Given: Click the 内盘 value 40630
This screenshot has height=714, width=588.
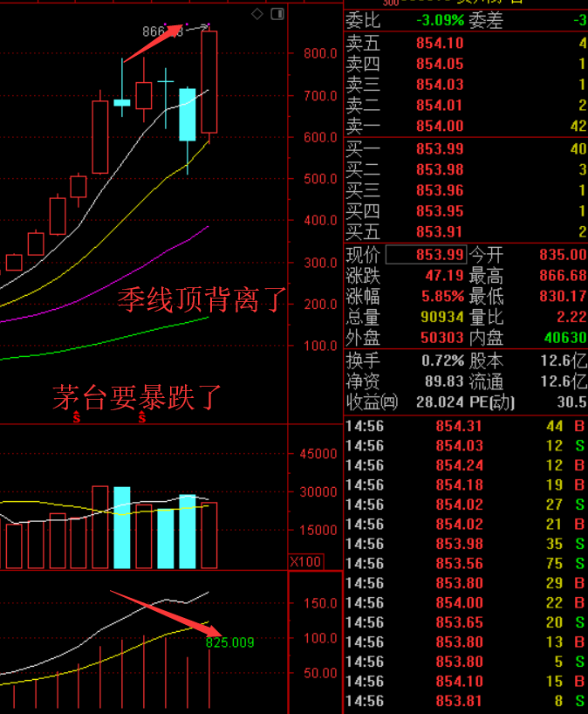Looking at the screenshot, I should coord(565,338).
